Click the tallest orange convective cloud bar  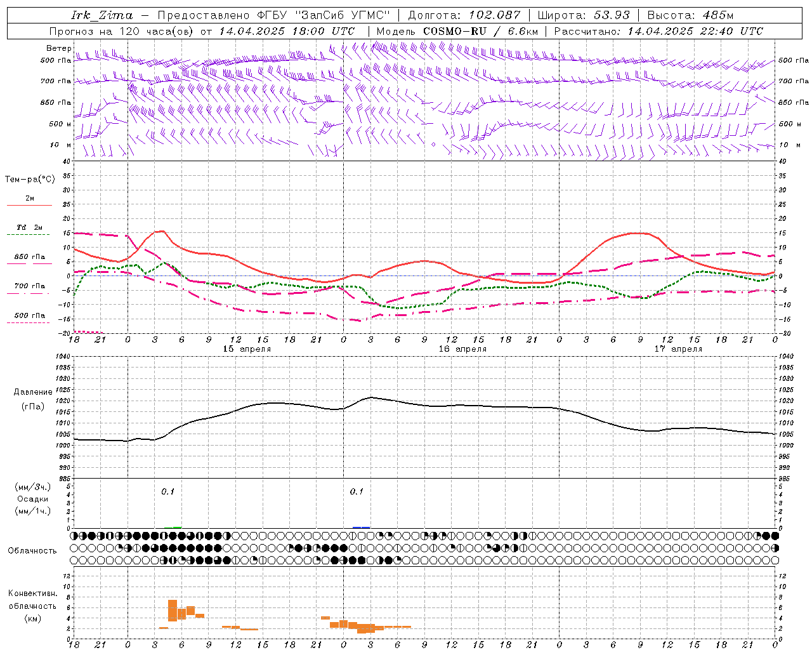click(173, 611)
